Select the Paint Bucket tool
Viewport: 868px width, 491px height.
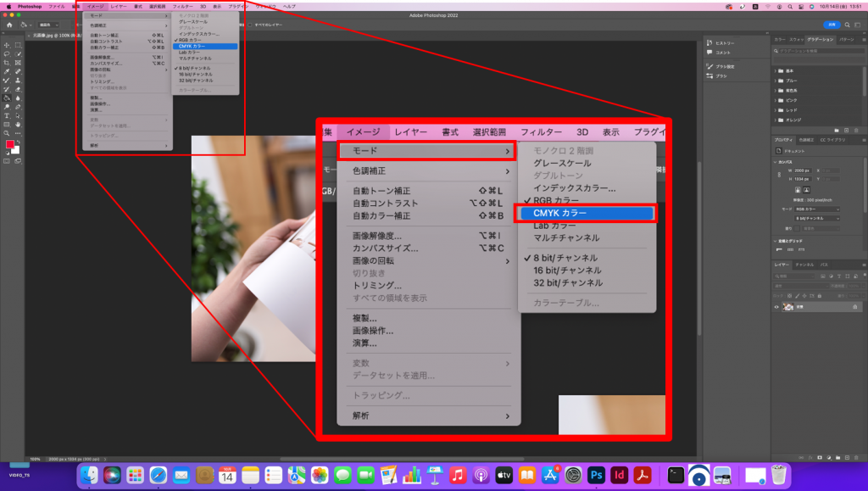point(7,98)
